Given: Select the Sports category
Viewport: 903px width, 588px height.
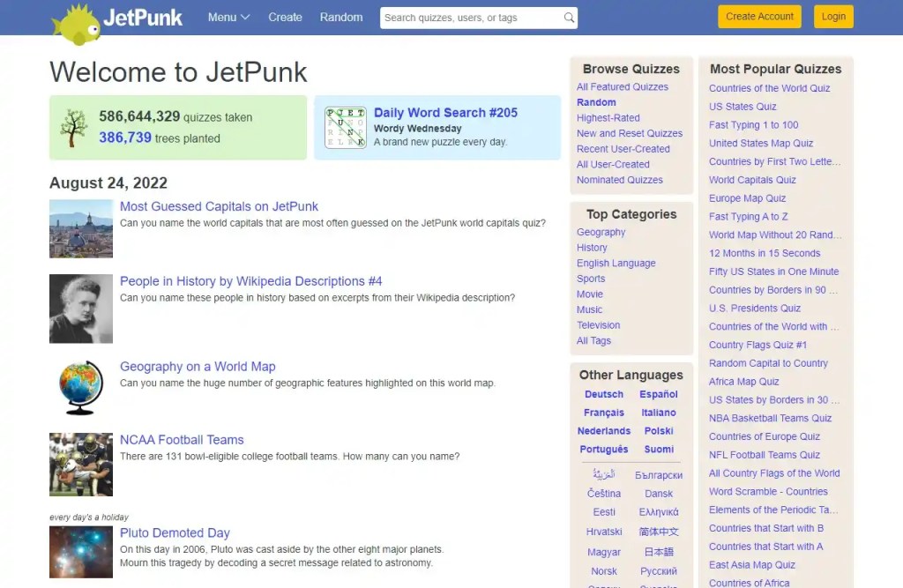Looking at the screenshot, I should click(x=591, y=279).
